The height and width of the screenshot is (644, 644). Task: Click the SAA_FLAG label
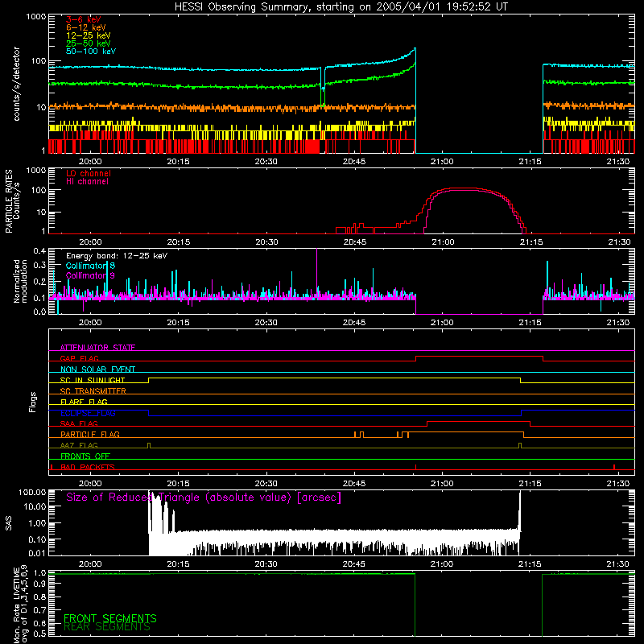79,423
